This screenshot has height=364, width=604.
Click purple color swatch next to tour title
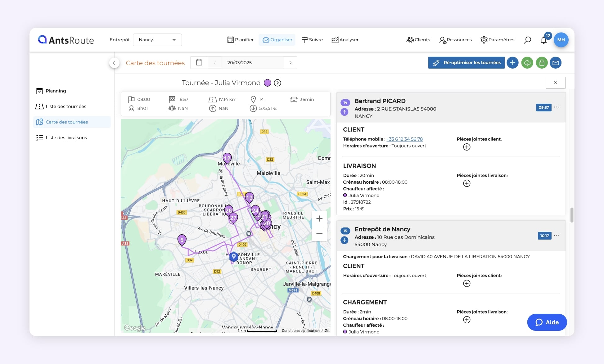267,83
